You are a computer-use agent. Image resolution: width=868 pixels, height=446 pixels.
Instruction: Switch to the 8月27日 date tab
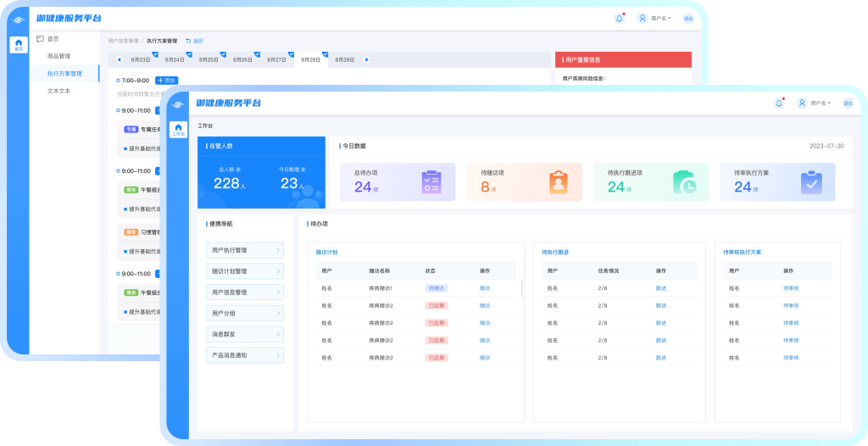pos(277,60)
